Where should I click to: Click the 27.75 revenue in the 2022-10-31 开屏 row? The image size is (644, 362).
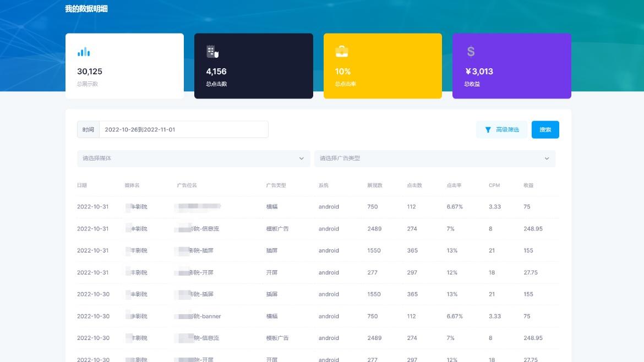[530, 272]
